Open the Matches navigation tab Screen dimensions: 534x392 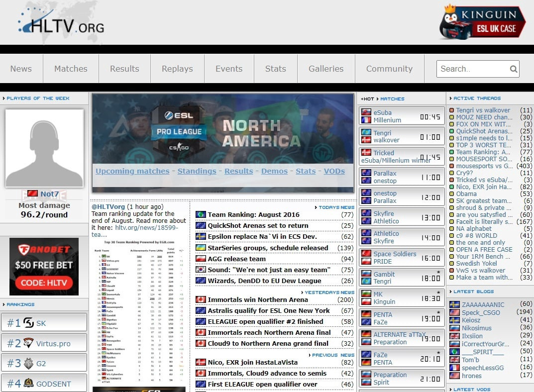71,69
